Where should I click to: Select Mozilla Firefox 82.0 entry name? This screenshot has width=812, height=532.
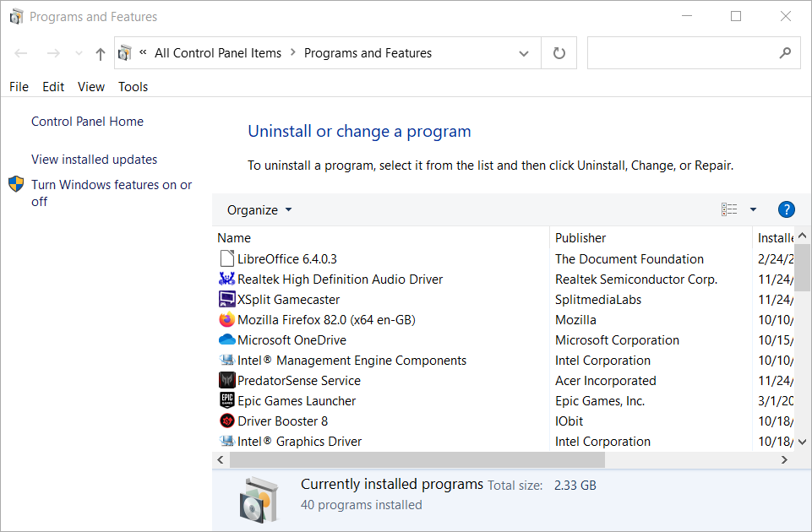(x=326, y=320)
